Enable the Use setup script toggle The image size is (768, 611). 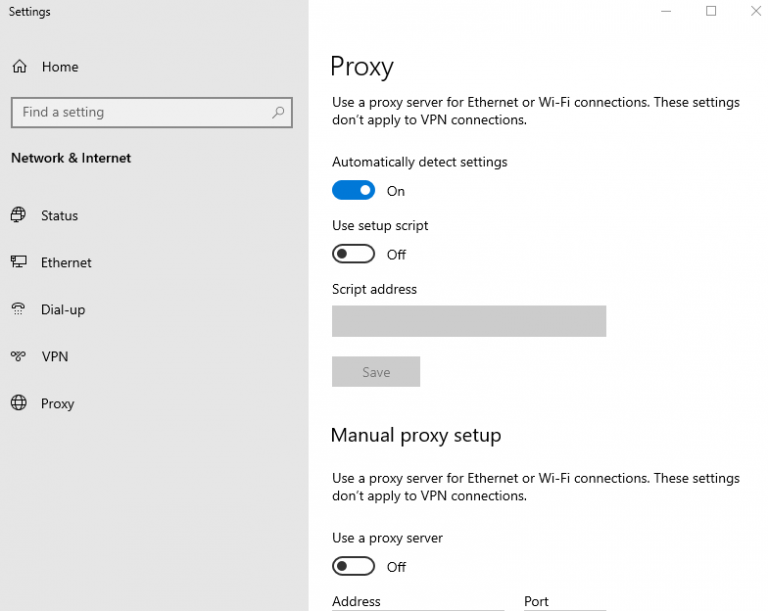[x=353, y=254]
